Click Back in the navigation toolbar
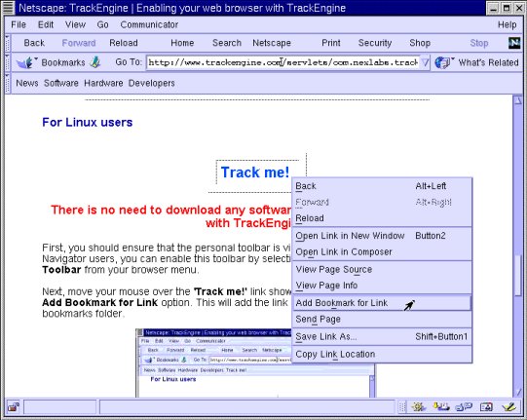 pos(34,43)
